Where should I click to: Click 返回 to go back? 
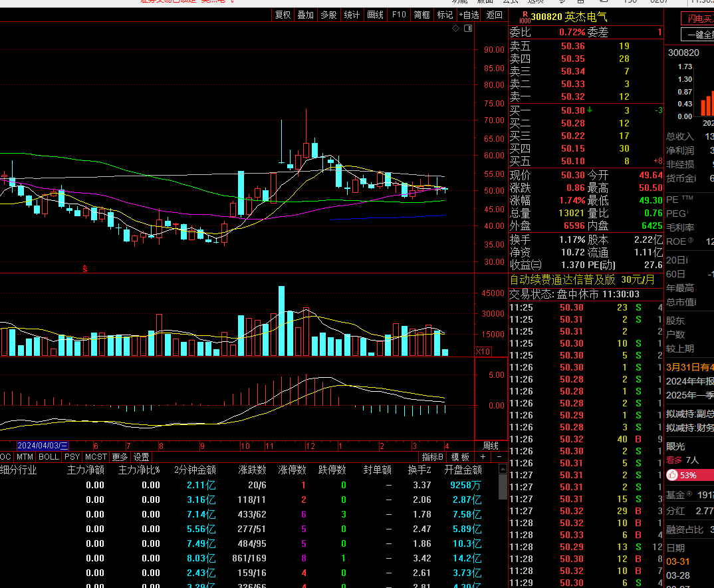495,15
